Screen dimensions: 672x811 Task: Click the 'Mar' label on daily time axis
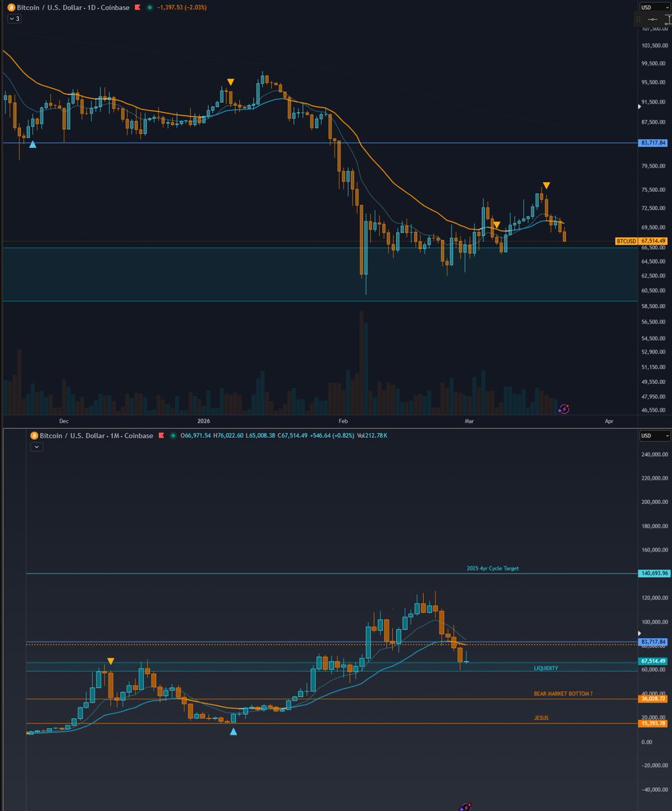[469, 420]
